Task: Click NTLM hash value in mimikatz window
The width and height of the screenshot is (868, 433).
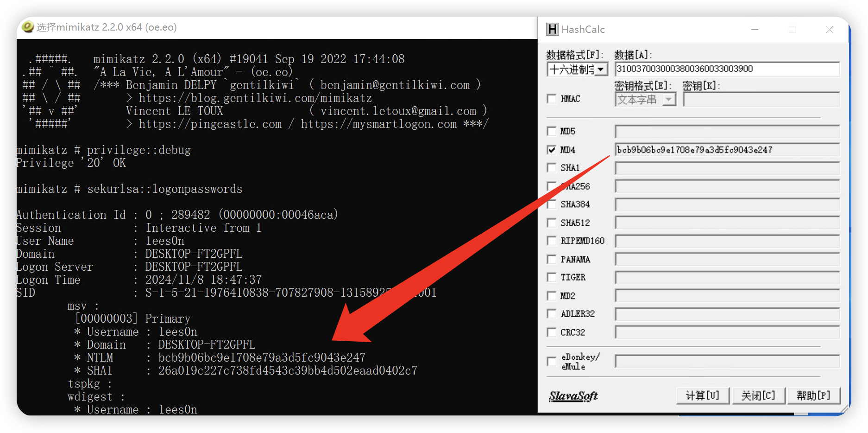Action: 262,357
